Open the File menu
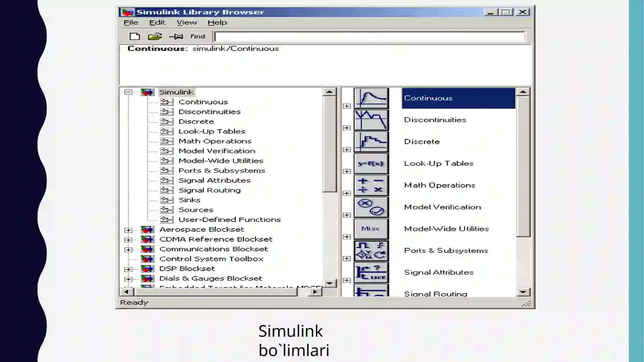This screenshot has height=362, width=644. [x=131, y=23]
